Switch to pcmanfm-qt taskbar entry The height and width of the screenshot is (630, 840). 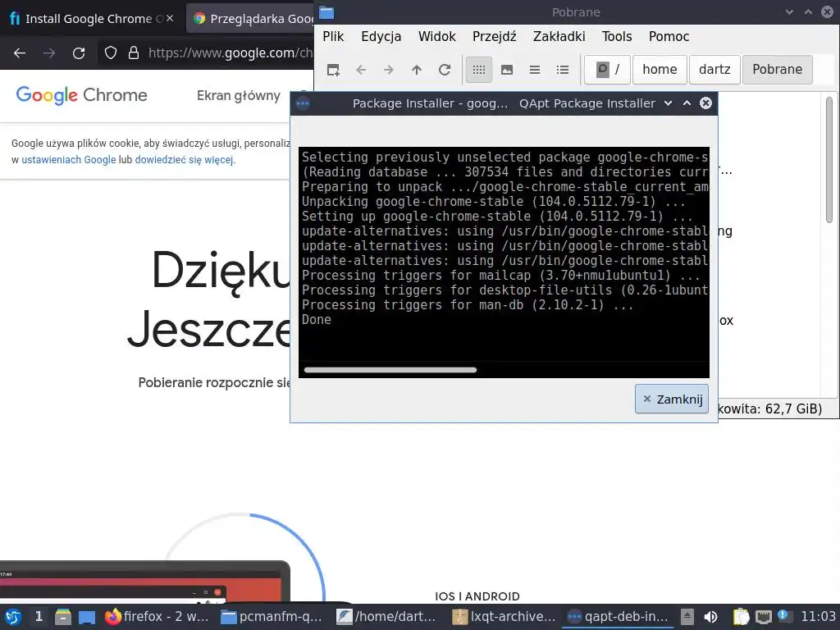[x=272, y=617]
